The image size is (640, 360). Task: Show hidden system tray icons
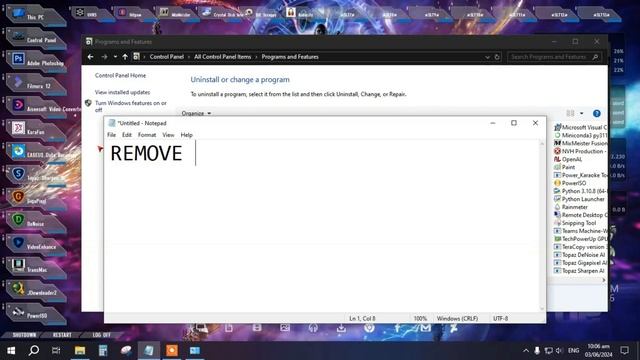[526, 350]
